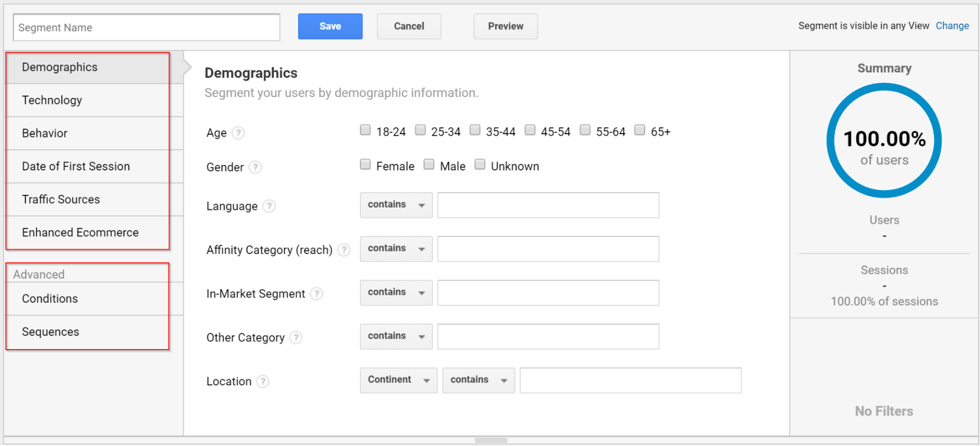The height and width of the screenshot is (446, 980).
Task: Click help icon beside Affinity Category (reach)
Action: pos(344,250)
